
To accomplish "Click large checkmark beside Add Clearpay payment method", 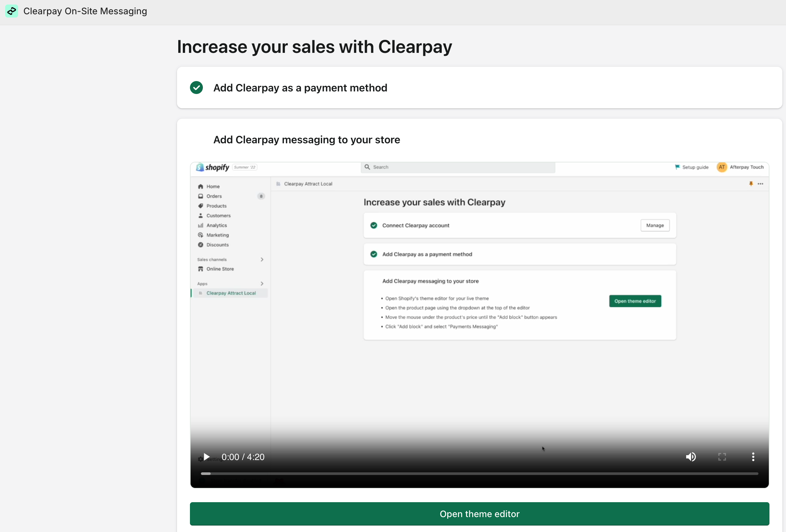I will point(196,88).
